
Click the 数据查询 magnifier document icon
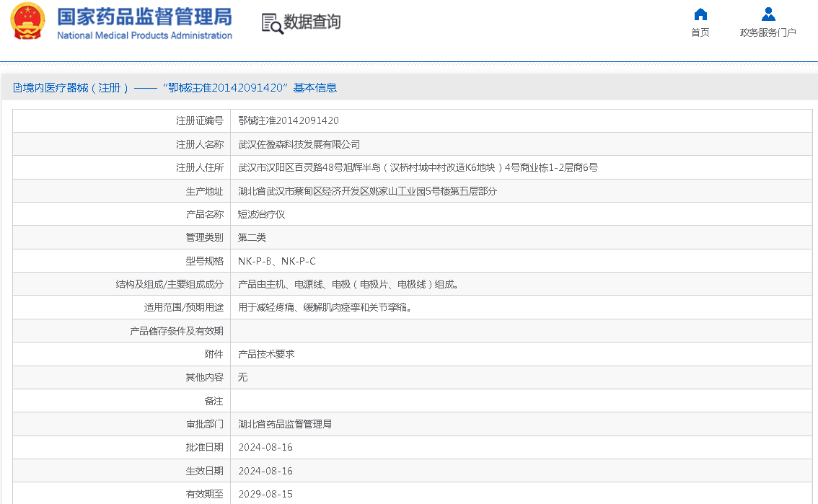(x=272, y=23)
